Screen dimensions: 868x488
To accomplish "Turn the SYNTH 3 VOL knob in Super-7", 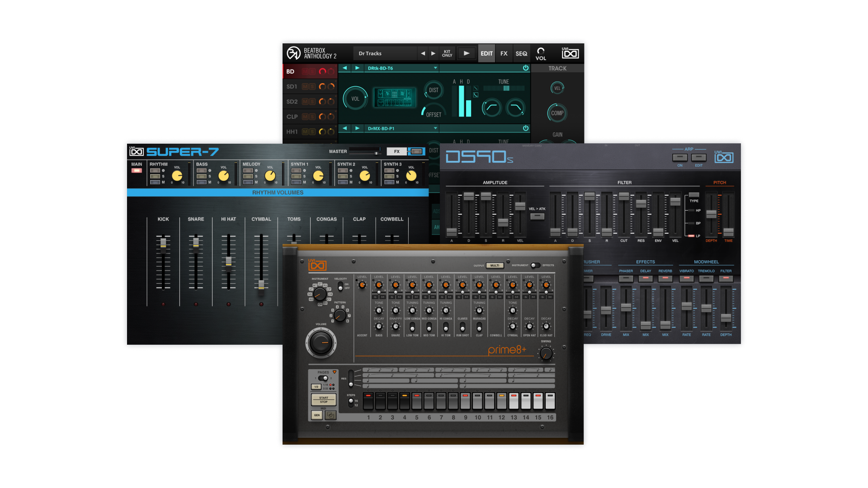I will (411, 176).
